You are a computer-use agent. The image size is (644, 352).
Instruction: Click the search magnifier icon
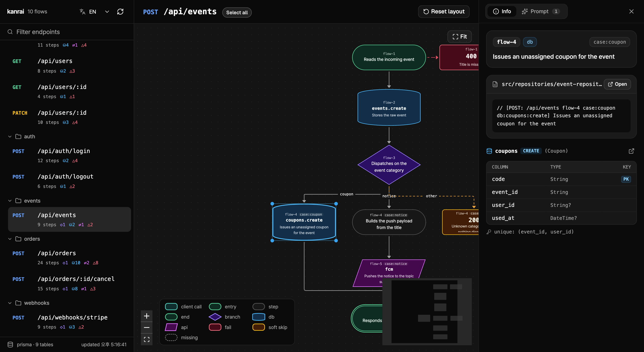point(10,32)
